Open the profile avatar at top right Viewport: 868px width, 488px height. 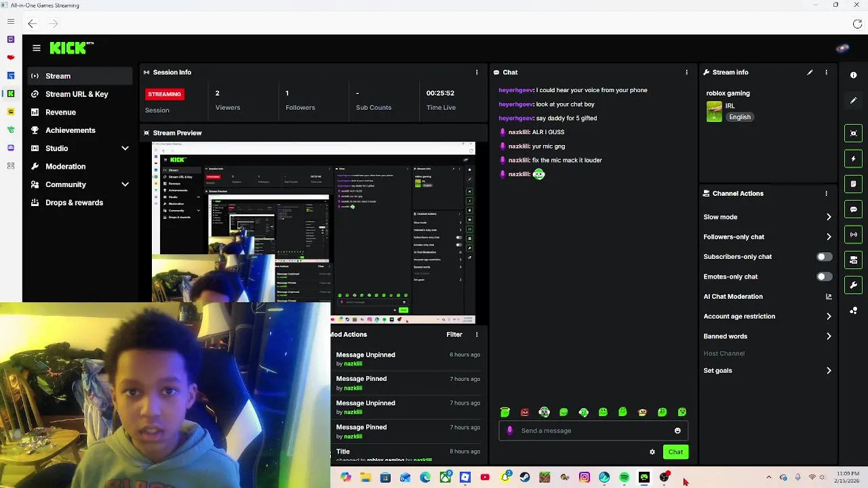(843, 48)
